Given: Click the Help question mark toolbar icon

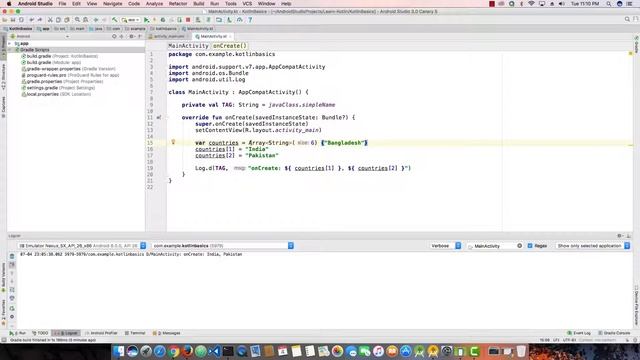Looking at the screenshot, I should coord(250,20).
